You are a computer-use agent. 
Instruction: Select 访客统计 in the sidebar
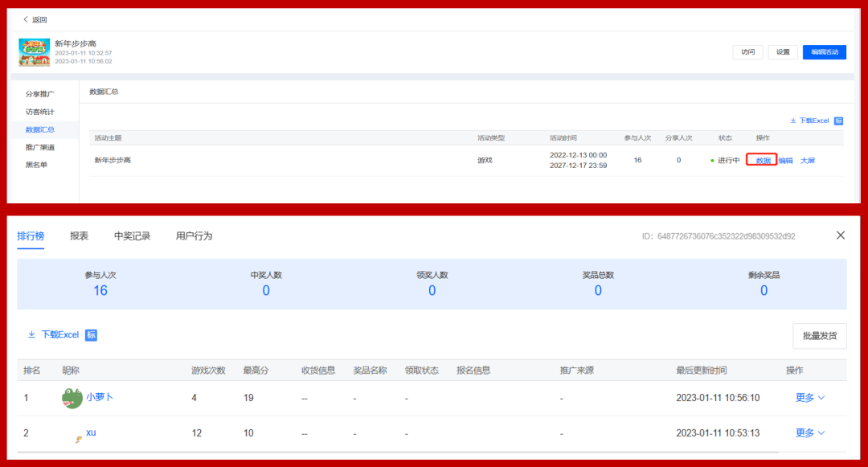(x=40, y=112)
